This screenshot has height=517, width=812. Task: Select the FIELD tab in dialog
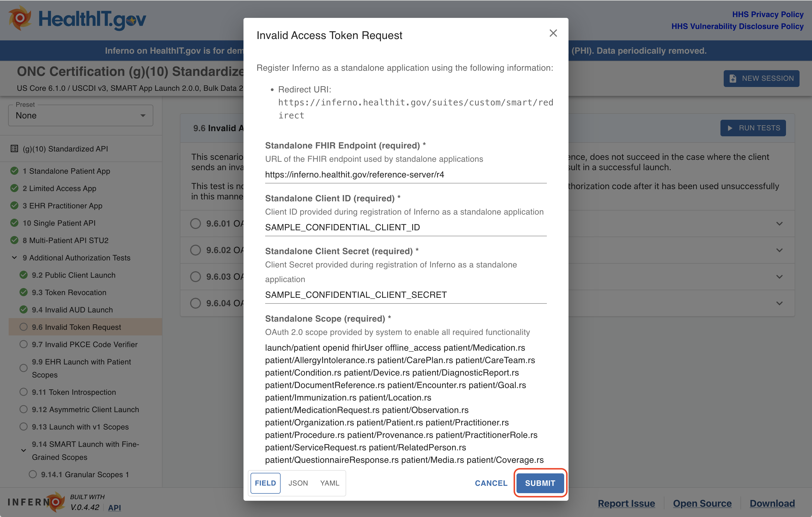click(x=265, y=483)
